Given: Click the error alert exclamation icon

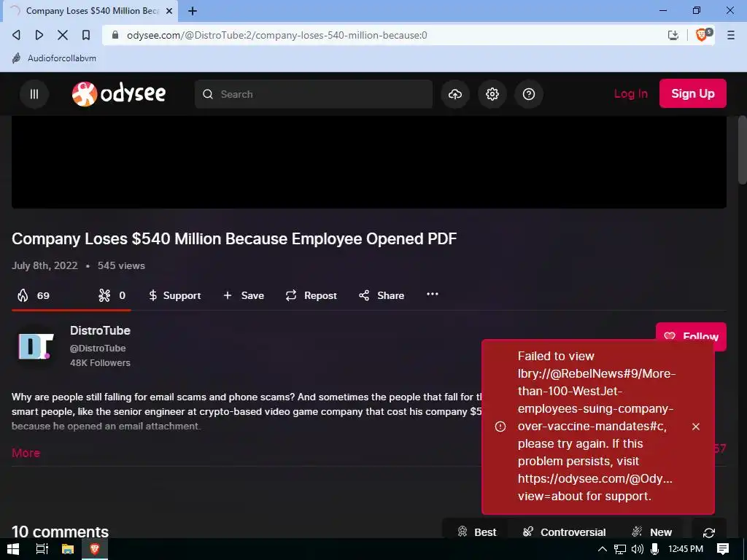Looking at the screenshot, I should point(500,427).
